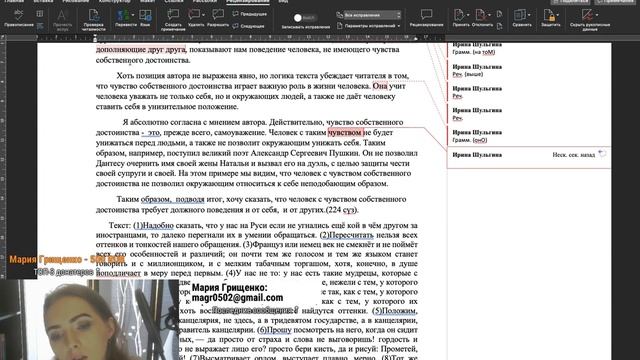
Task: Click the Примечания button at top right
Action: pos(616,2)
